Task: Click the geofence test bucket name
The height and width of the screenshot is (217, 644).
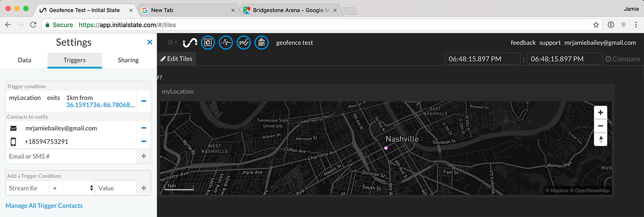Action: tap(295, 43)
